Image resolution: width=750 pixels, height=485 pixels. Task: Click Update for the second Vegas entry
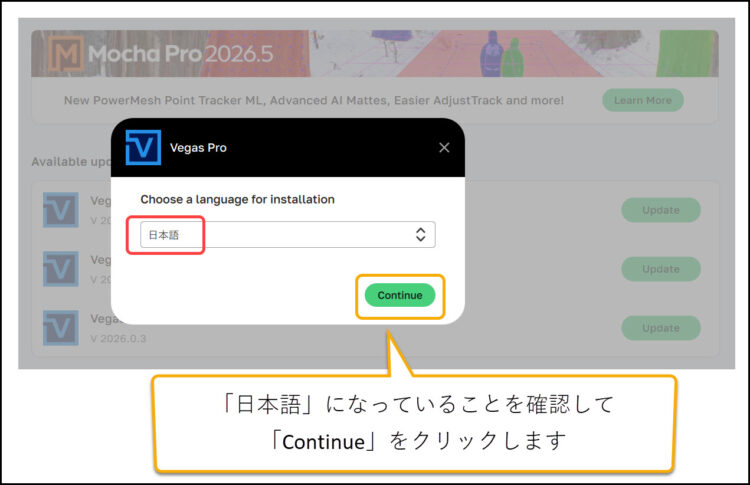click(661, 269)
